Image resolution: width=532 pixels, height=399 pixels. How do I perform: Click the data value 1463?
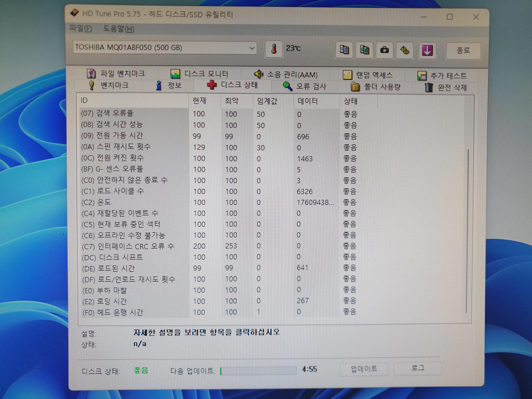[305, 159]
